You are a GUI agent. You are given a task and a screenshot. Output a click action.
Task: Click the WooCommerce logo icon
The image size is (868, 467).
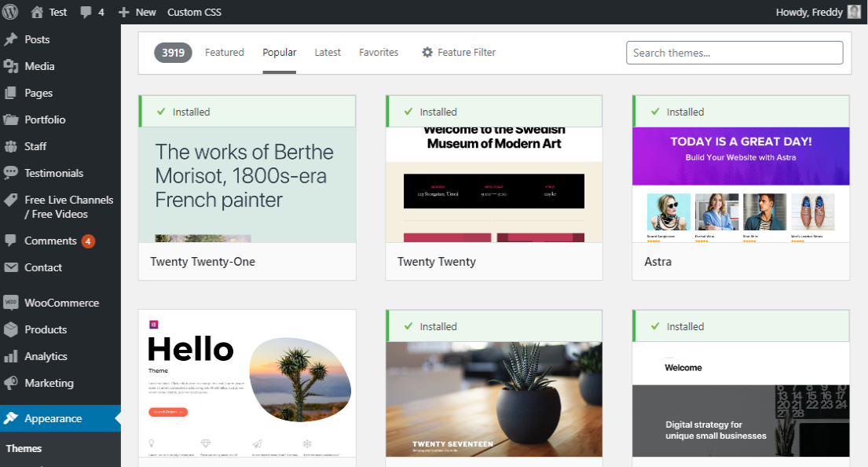(x=10, y=303)
